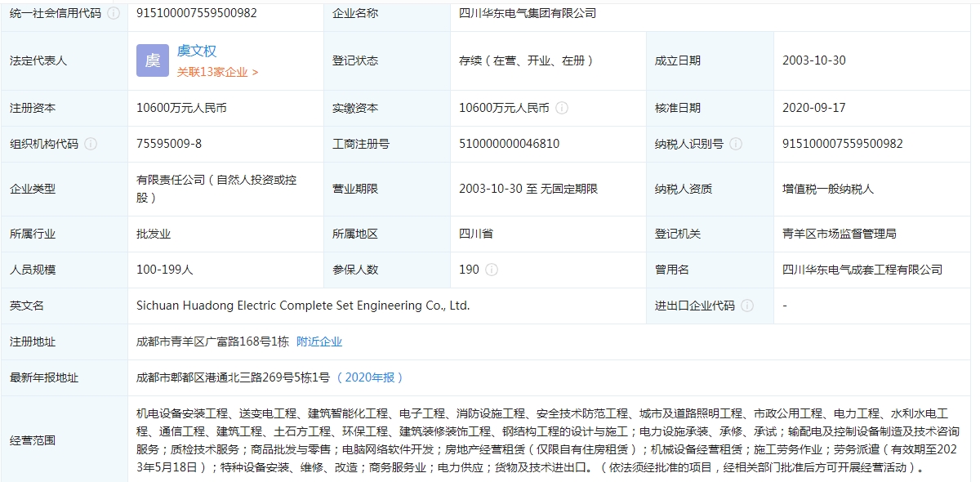Open the 附近企业 nearby companies link

coord(319,341)
